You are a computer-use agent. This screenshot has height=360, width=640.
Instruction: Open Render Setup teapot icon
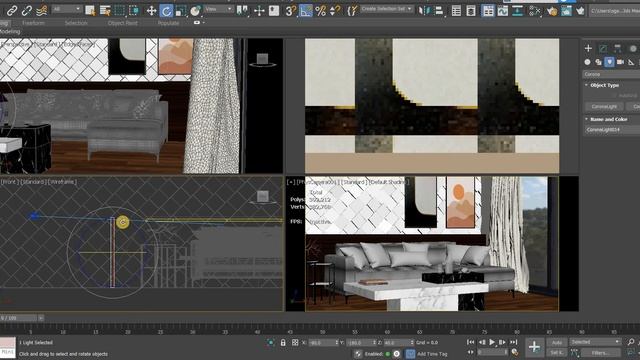point(552,10)
